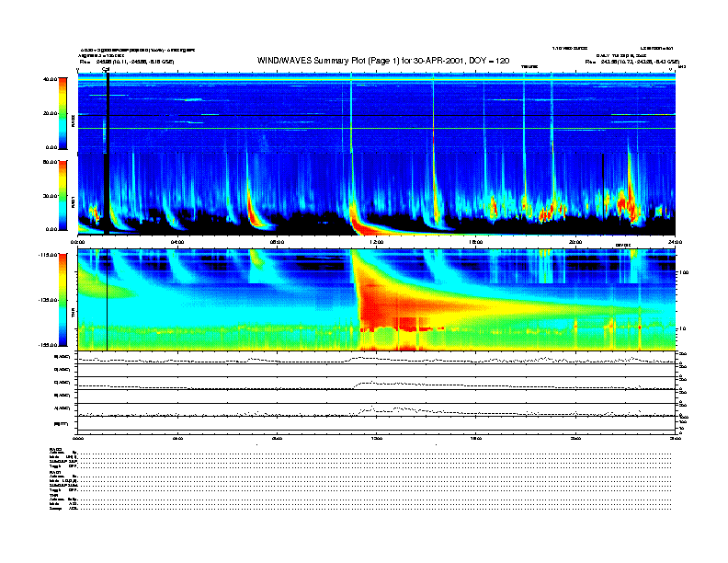Viewport: 728px width, 563px height.
Task: Select the 10 label on the TNR right axis
Action: (684, 329)
